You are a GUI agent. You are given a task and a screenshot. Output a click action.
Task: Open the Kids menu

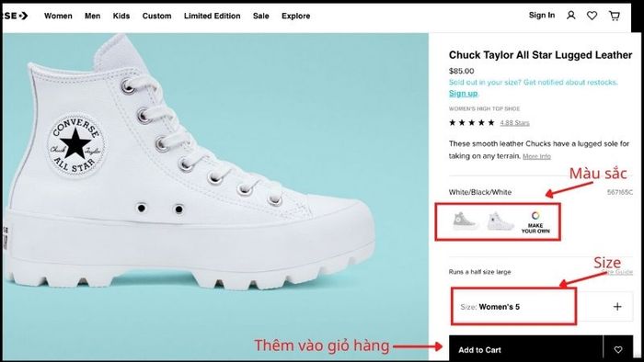[121, 16]
